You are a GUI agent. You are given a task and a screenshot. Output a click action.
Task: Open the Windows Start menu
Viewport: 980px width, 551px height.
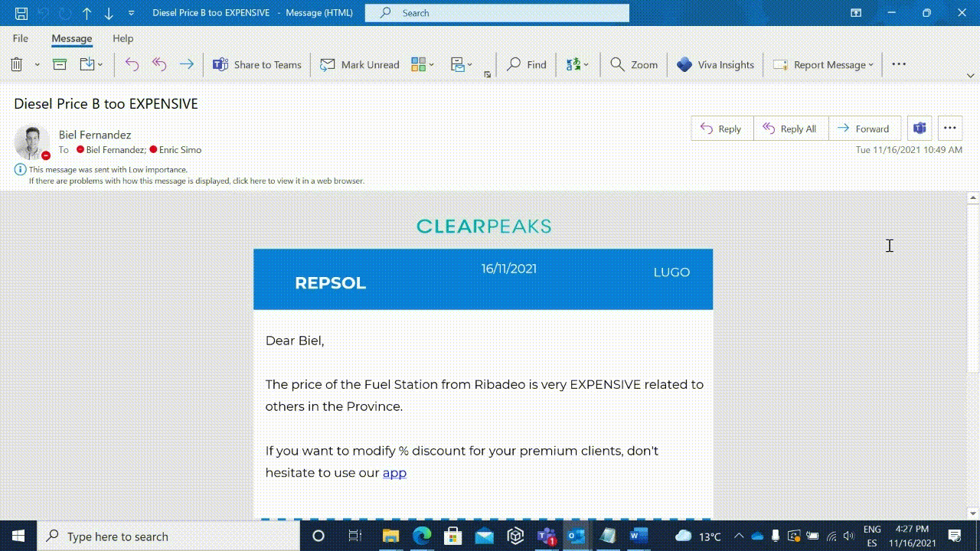18,536
